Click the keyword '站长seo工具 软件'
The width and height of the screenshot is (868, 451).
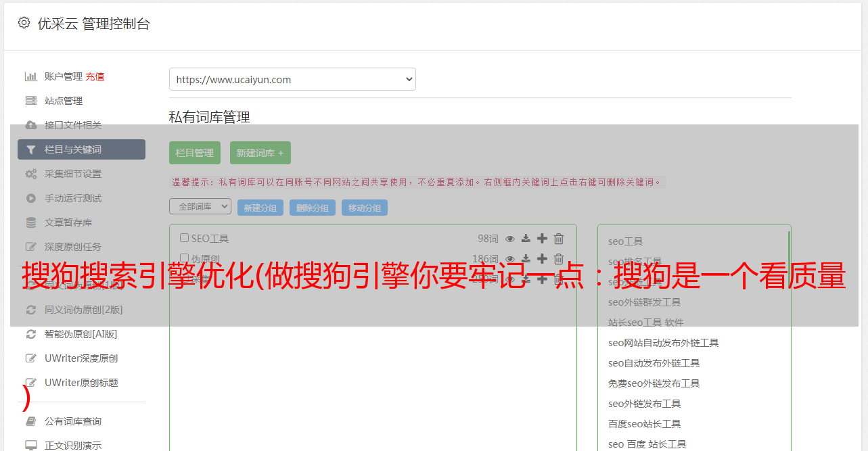point(646,323)
